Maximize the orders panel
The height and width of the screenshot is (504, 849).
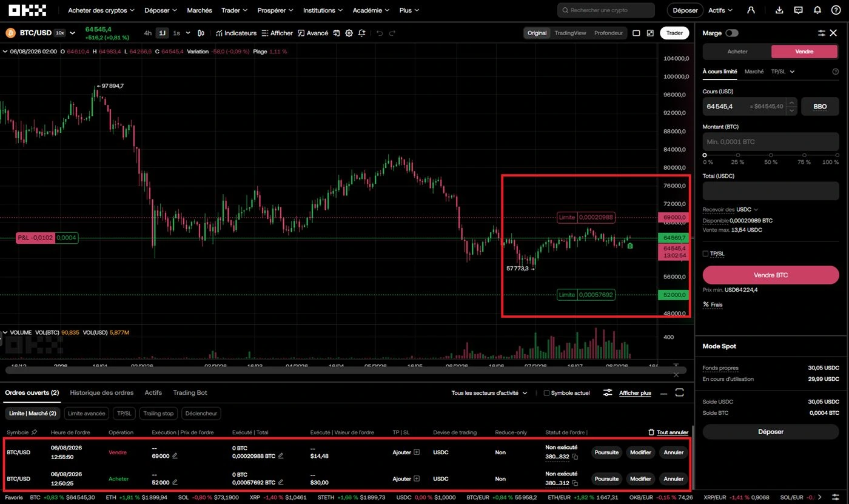(679, 393)
